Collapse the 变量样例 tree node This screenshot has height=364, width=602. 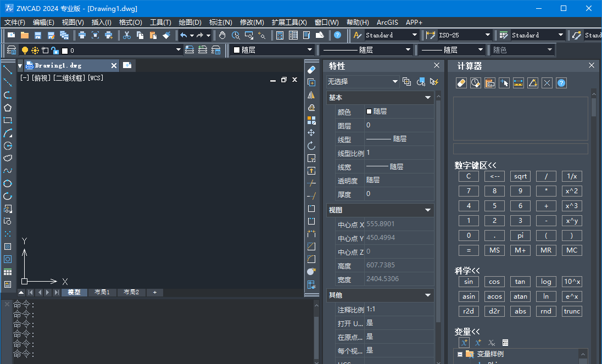pyautogui.click(x=460, y=354)
